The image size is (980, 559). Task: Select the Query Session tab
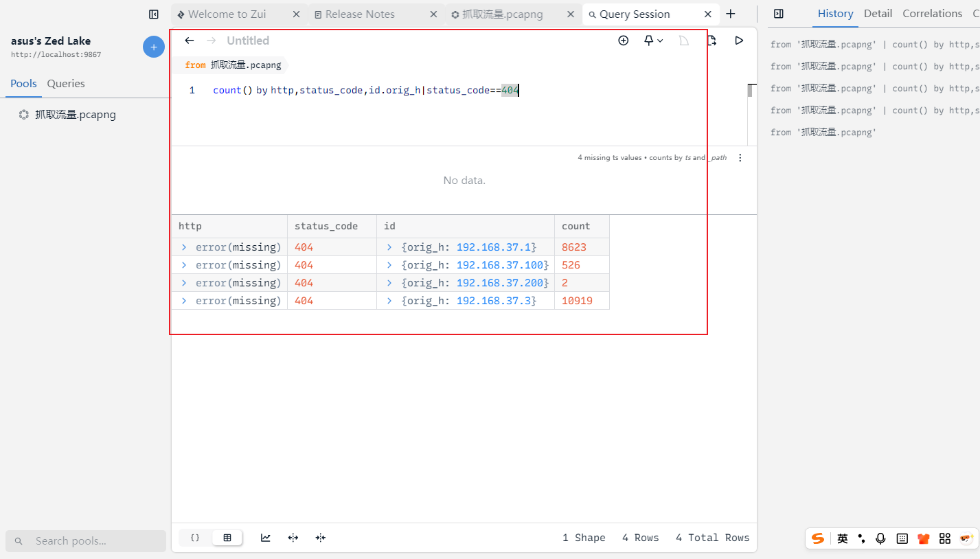[x=650, y=14]
